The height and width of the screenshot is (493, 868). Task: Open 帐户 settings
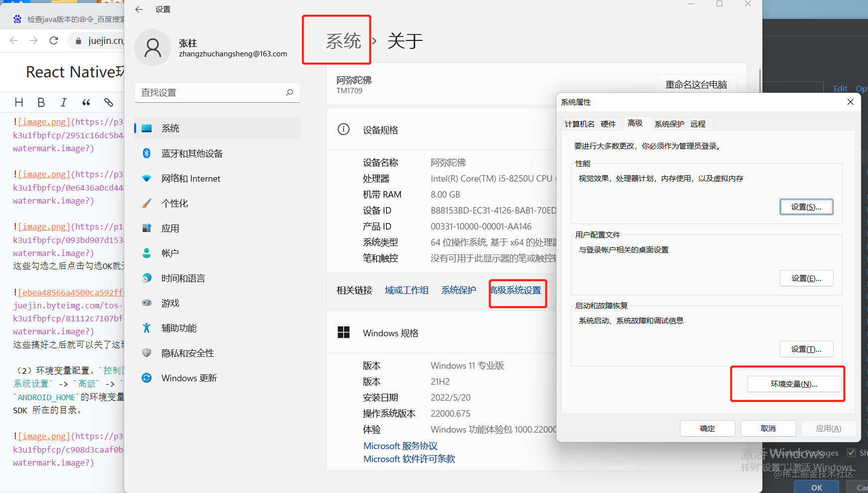170,253
